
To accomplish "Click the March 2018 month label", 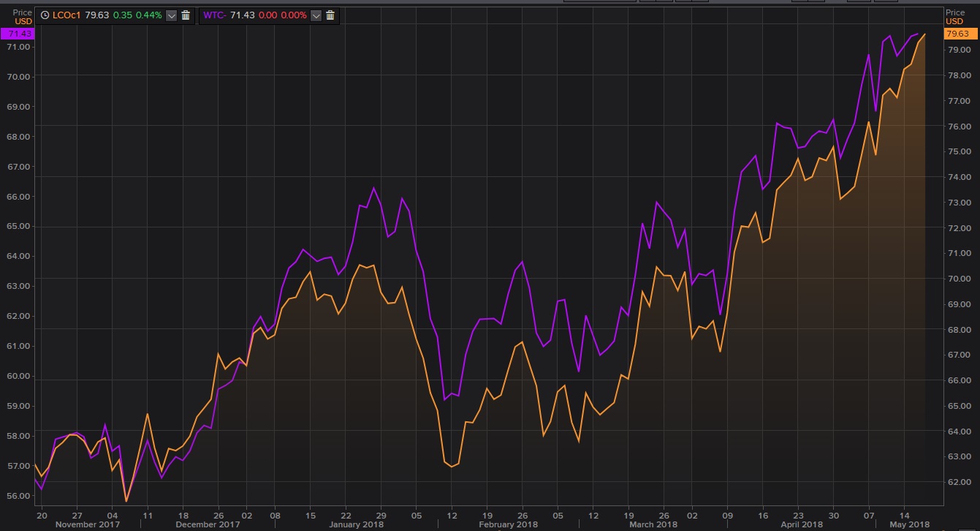I will tap(653, 524).
